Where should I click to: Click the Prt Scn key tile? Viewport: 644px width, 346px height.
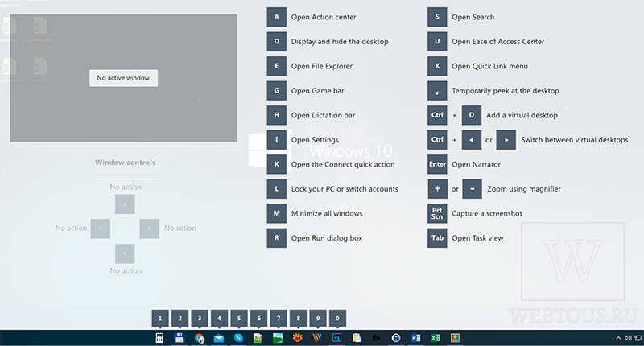[437, 213]
